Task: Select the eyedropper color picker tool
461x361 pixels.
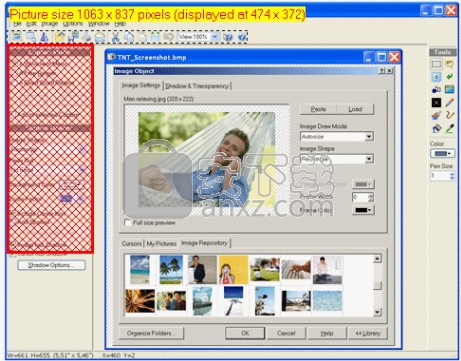Action: point(449,128)
